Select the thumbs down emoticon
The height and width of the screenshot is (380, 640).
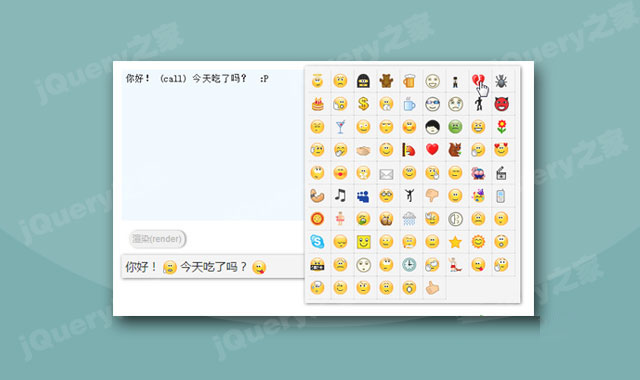click(x=432, y=196)
